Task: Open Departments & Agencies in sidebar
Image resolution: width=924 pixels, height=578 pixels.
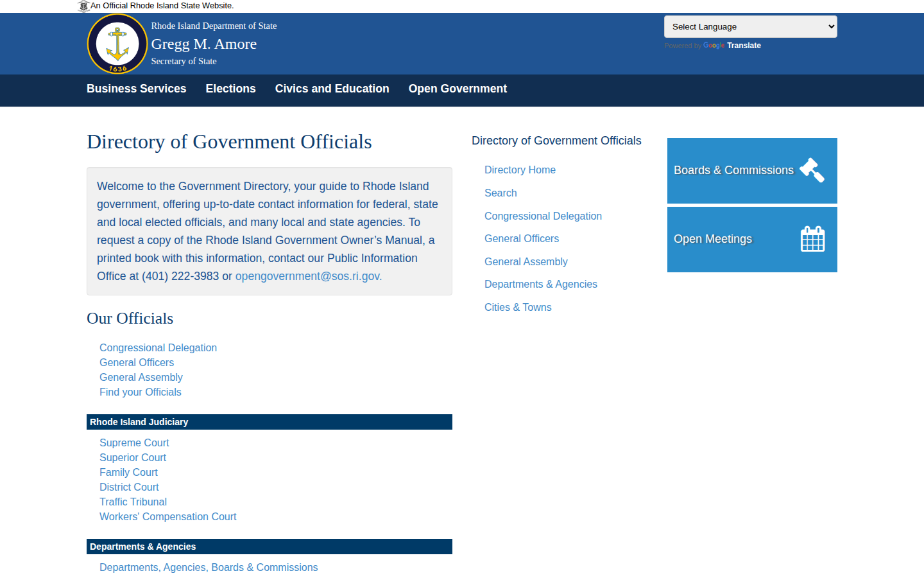Action: [x=541, y=284]
